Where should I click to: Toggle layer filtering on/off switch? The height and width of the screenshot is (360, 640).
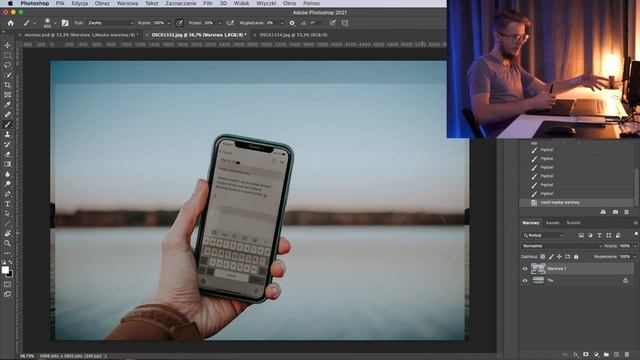click(636, 234)
